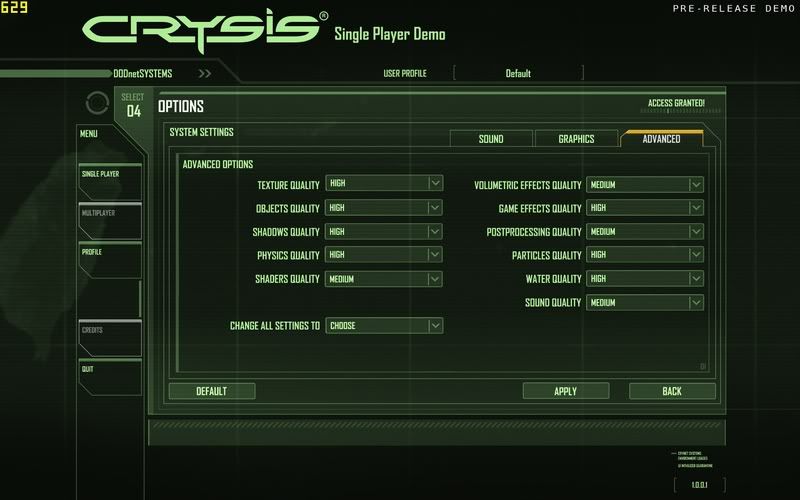Click the Options title text
The width and height of the screenshot is (800, 500).
(181, 107)
